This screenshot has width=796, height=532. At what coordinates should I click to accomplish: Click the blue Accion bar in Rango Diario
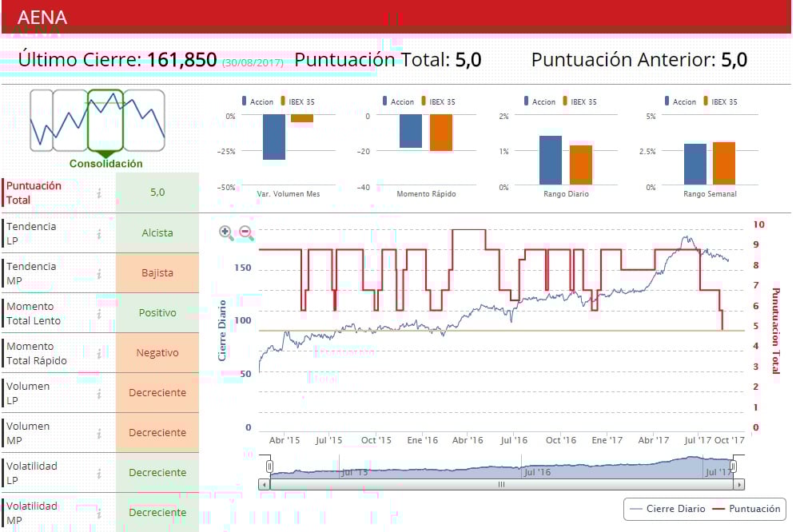pos(551,160)
